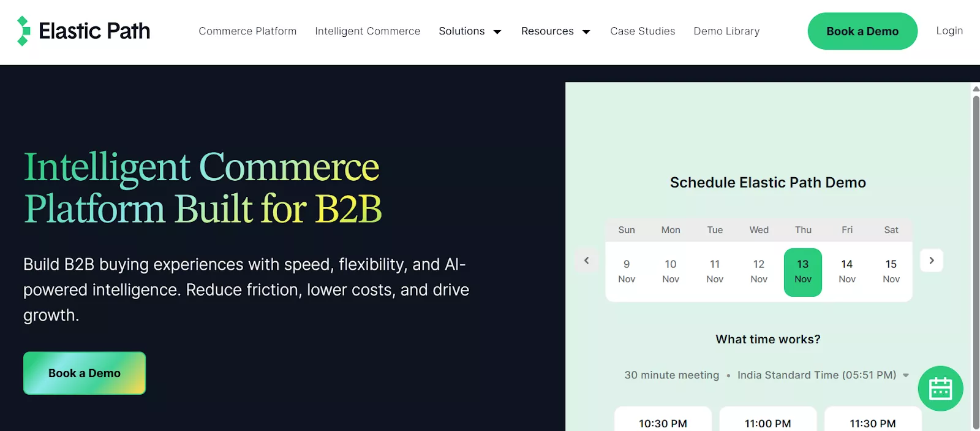Viewport: 980px width, 431px height.
Task: Select the 11:00 PM time slot
Action: point(767,422)
